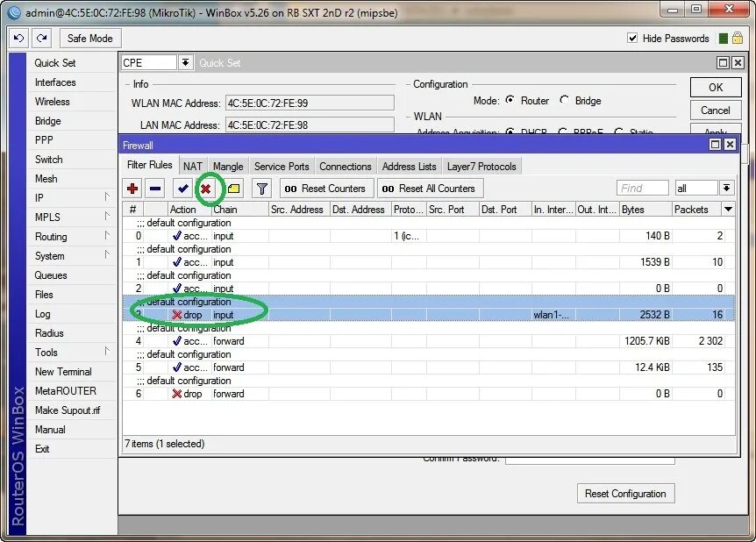The image size is (756, 542).
Task: Select Bridge mode radio button
Action: pyautogui.click(x=565, y=100)
